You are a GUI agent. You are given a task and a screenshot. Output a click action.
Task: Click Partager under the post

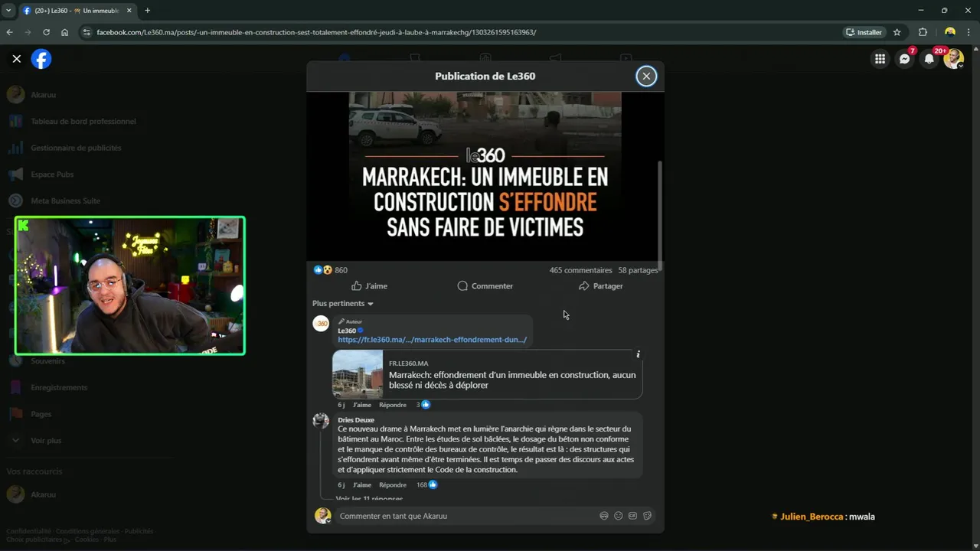[x=601, y=286]
